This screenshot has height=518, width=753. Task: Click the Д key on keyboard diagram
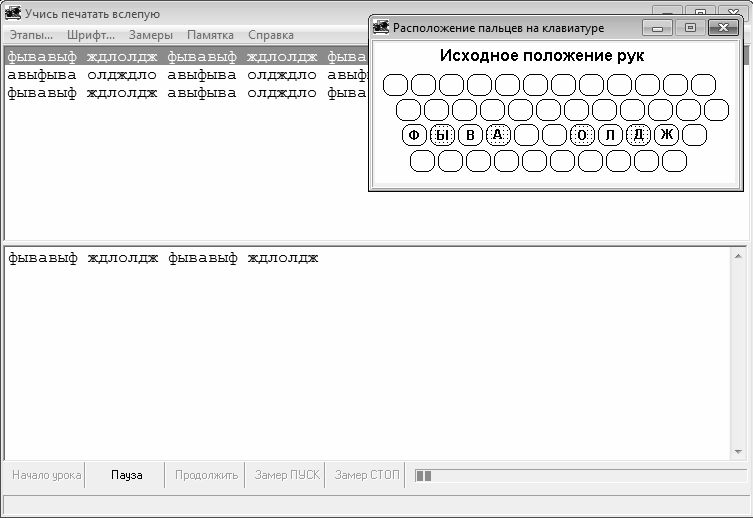638,135
